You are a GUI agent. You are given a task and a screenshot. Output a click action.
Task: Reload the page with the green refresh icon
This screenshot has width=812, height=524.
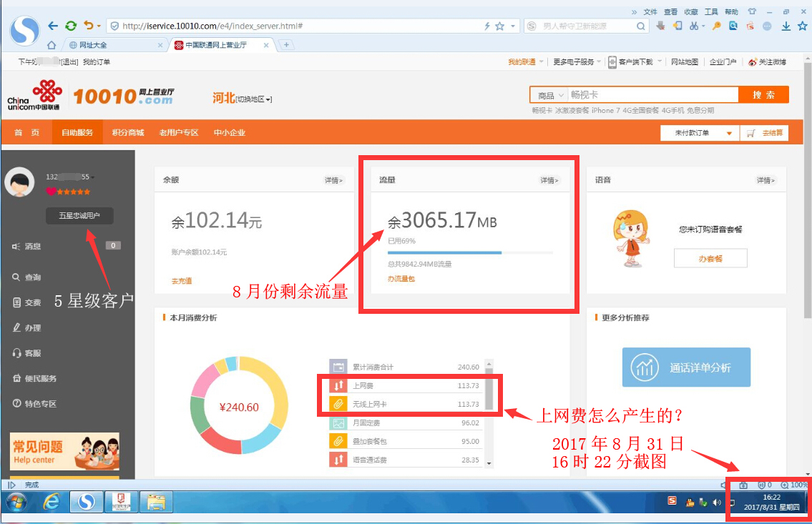(x=70, y=26)
